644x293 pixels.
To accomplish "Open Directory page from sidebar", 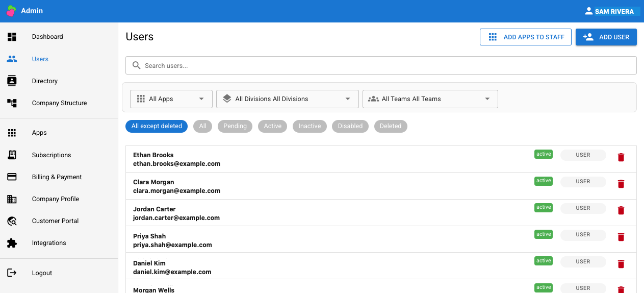I will point(45,81).
